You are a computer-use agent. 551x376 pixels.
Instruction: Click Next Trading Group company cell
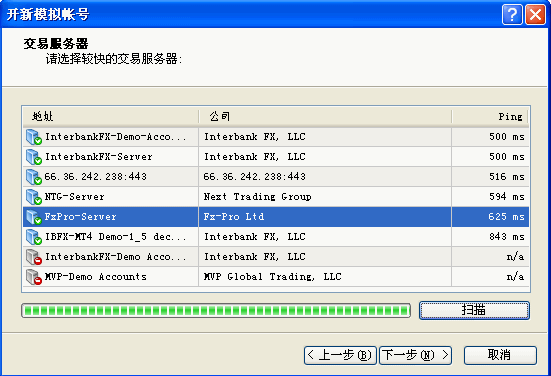click(257, 197)
